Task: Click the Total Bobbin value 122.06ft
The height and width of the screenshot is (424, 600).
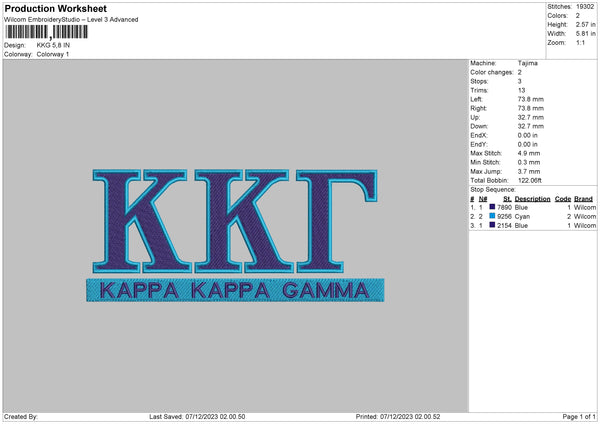Action: (532, 178)
